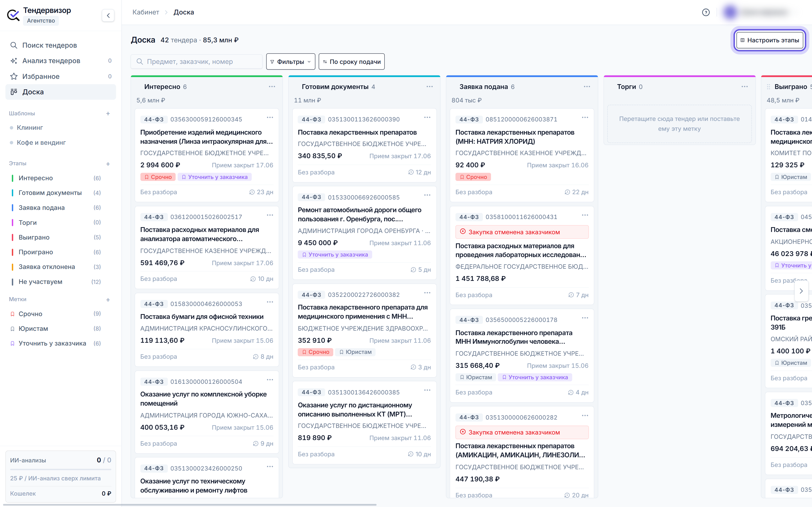Add a new template with the plus icon
Screen dimensions: 812x507
click(x=108, y=114)
